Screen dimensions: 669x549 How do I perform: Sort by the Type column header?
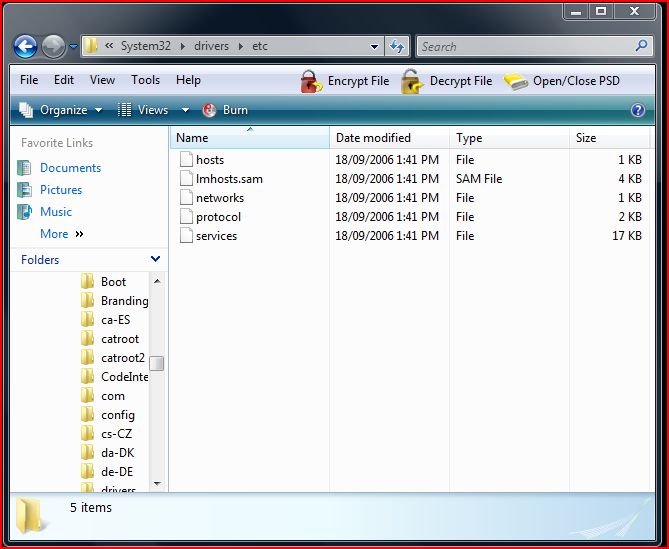point(509,138)
